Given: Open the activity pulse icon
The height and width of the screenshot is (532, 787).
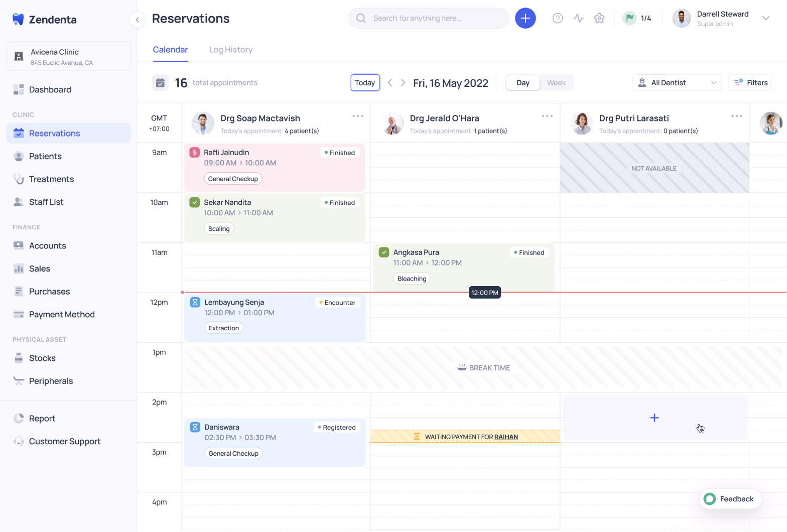Looking at the screenshot, I should [578, 19].
